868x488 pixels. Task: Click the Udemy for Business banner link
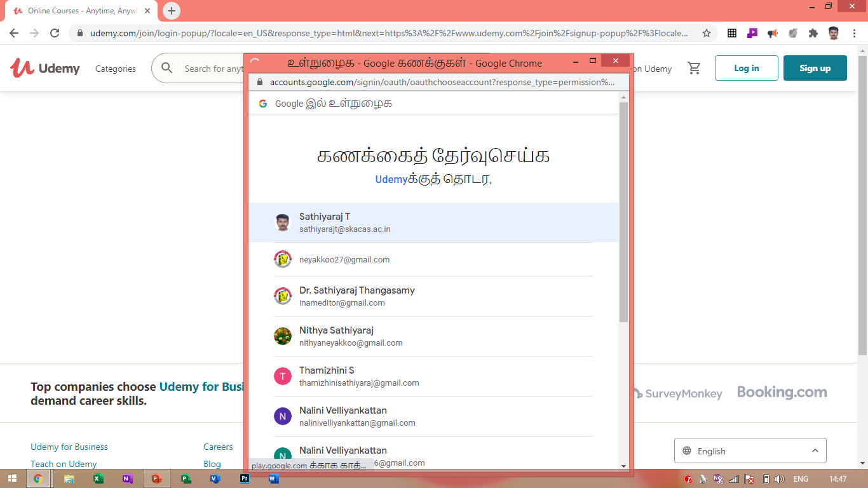201,386
